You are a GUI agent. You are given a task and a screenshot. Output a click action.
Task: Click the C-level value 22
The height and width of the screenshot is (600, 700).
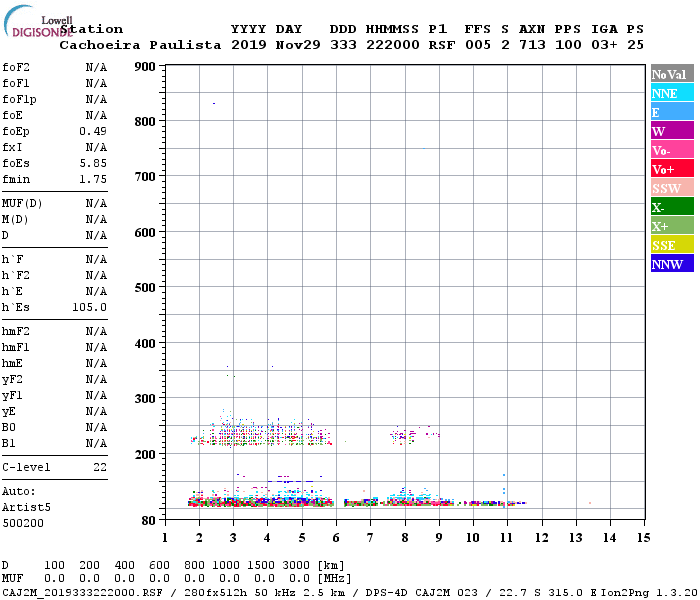pos(100,467)
